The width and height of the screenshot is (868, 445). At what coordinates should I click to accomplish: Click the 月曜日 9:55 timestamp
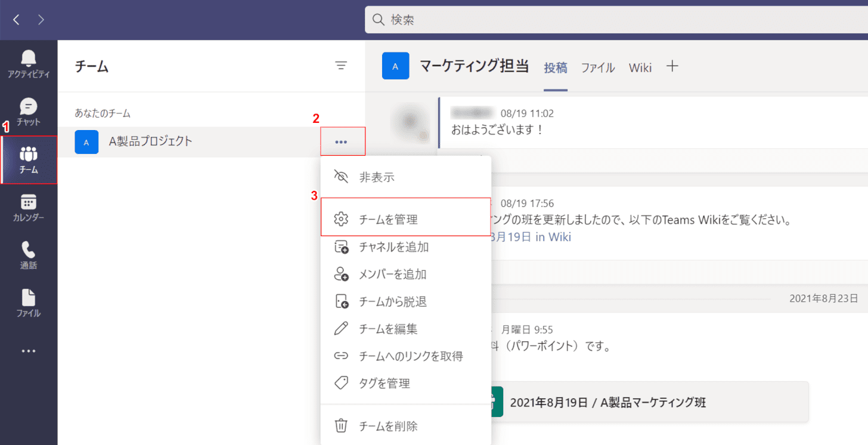[527, 329]
